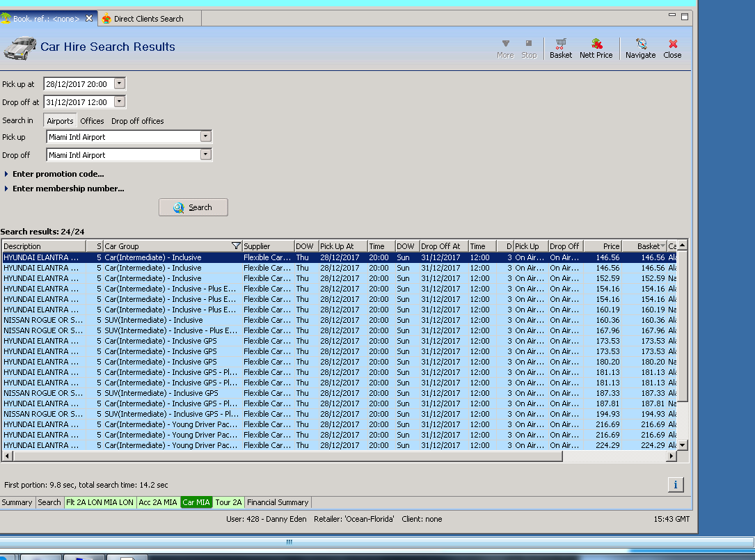Click the Stop toolbar icon
Viewport: 755px width, 560px height.
click(529, 48)
